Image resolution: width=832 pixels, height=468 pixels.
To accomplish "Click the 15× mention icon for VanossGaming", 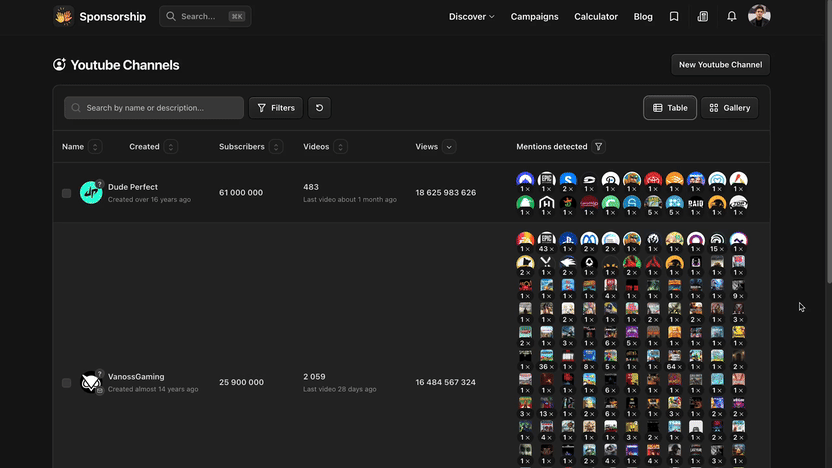I will (717, 240).
